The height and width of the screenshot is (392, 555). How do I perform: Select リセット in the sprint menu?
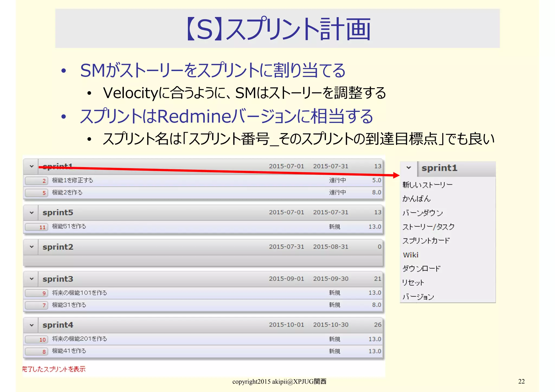[x=413, y=283]
